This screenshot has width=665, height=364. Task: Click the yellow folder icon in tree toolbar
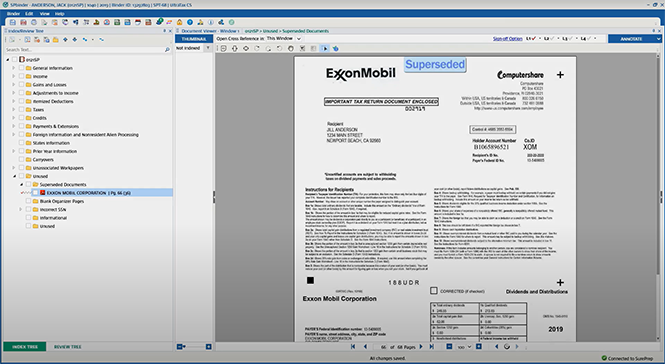[x=56, y=39]
